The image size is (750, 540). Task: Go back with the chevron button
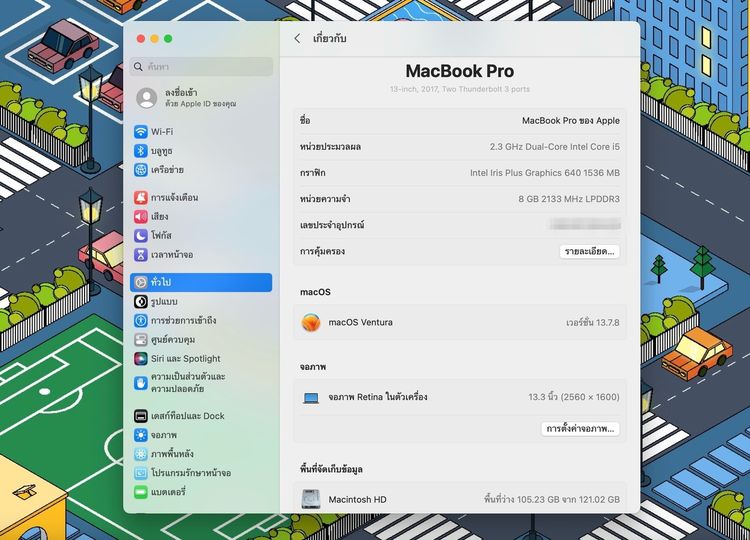click(297, 38)
